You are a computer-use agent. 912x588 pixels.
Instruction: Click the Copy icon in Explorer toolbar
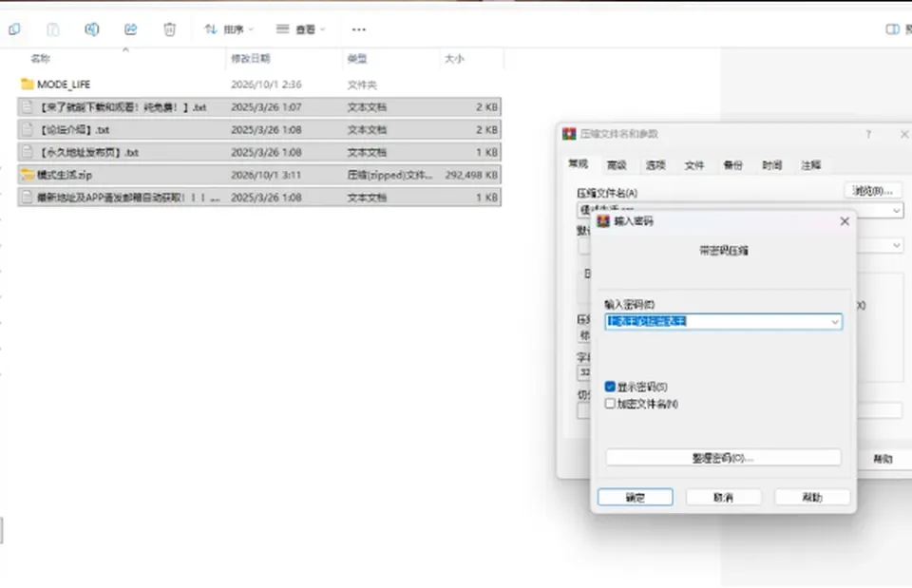pyautogui.click(x=14, y=29)
